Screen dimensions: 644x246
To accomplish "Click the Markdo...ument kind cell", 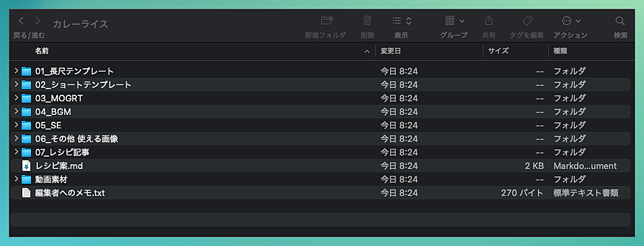I will (585, 166).
